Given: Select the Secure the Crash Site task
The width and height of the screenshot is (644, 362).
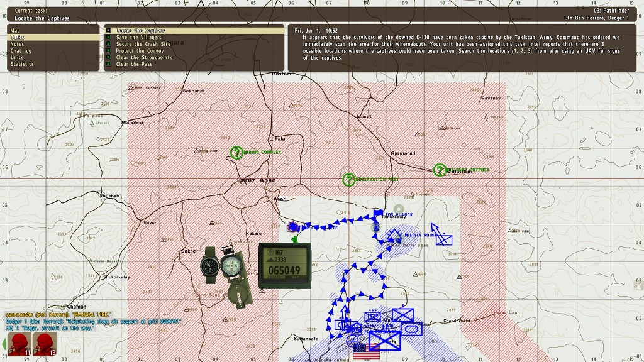Looking at the screenshot, I should click(x=143, y=44).
